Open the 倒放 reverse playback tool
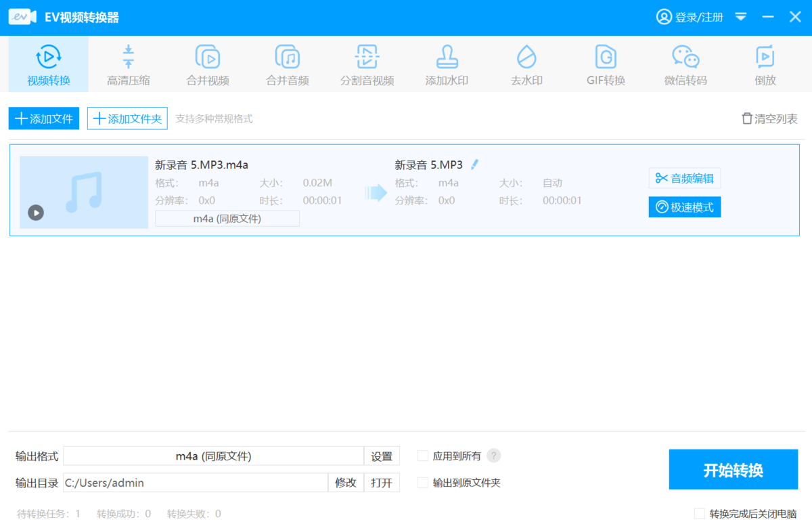 pos(765,63)
